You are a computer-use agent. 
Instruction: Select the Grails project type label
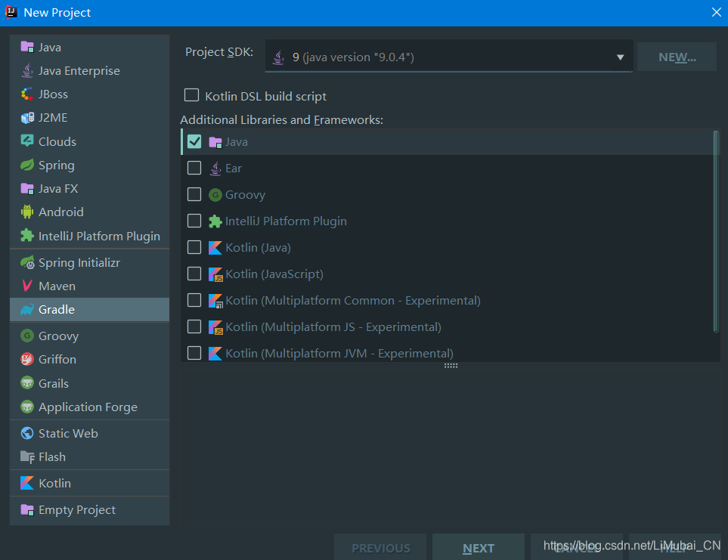54,383
